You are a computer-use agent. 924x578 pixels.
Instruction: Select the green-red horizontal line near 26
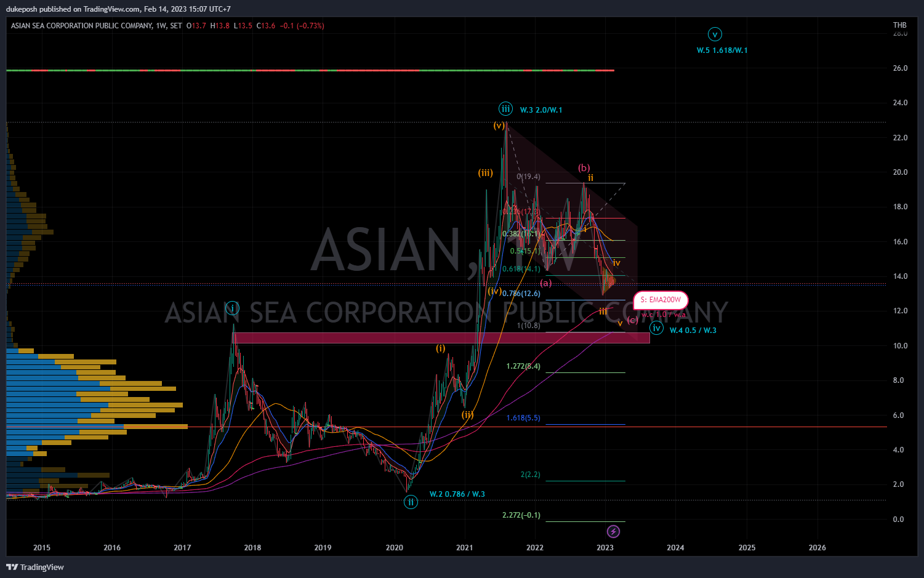[x=310, y=71]
